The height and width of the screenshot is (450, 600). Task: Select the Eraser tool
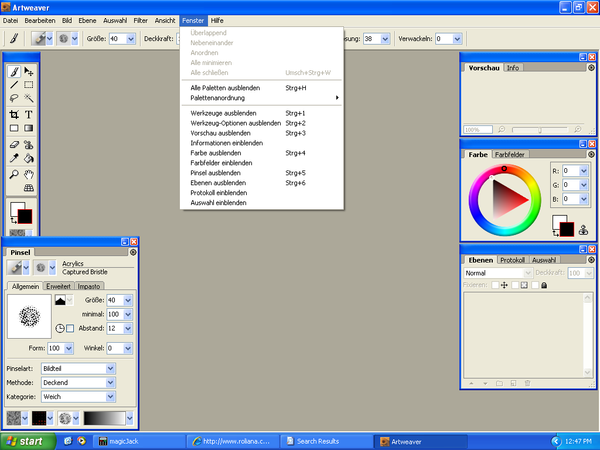14,145
